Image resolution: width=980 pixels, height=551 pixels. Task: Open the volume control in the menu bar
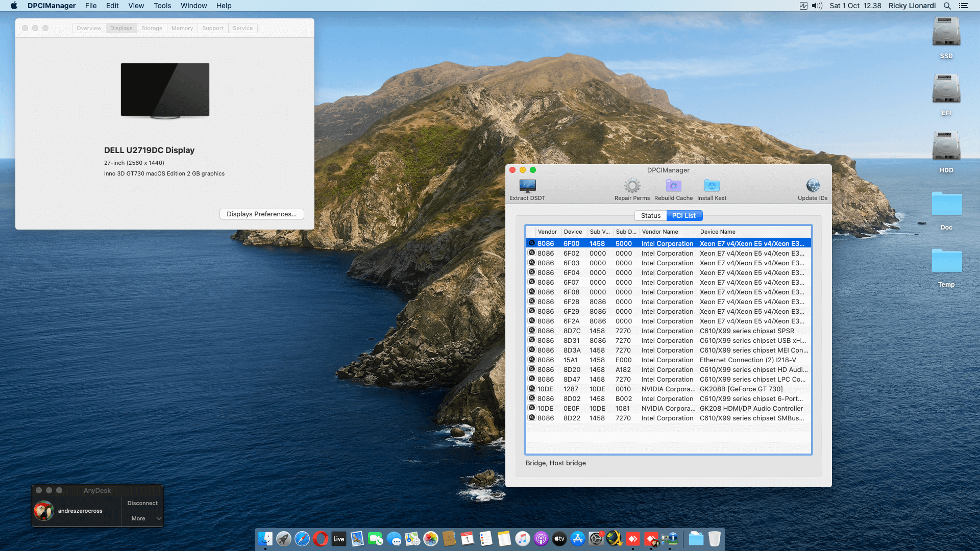817,6
